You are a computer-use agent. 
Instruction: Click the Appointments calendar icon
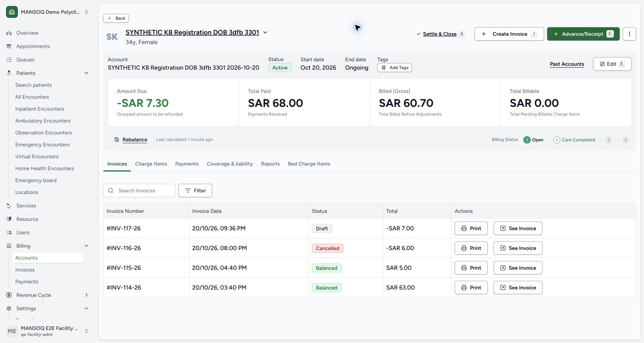coord(9,46)
